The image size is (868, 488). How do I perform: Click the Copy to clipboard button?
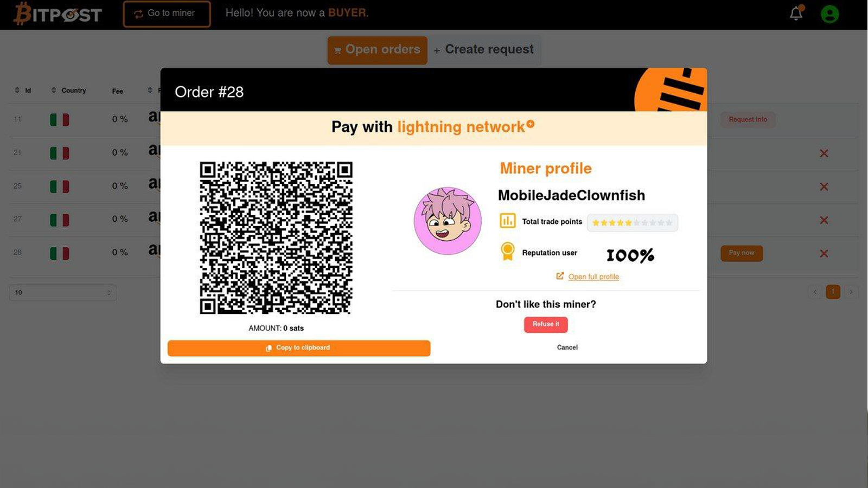[x=299, y=348]
